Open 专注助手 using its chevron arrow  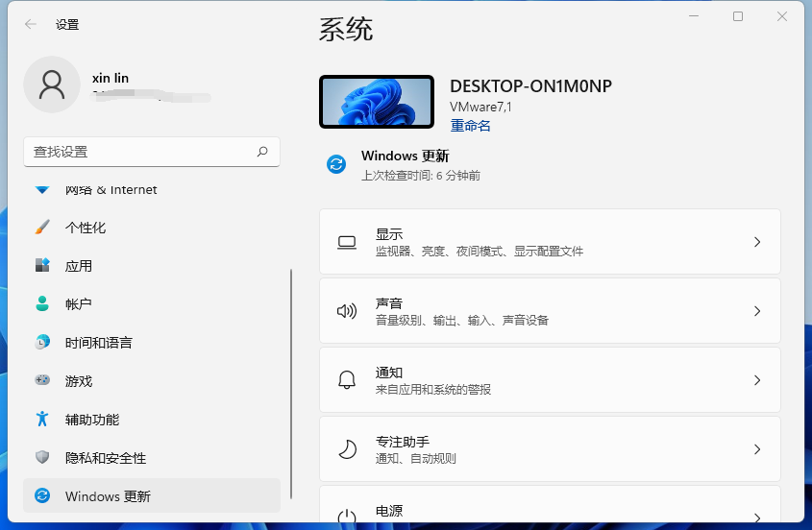coord(757,449)
